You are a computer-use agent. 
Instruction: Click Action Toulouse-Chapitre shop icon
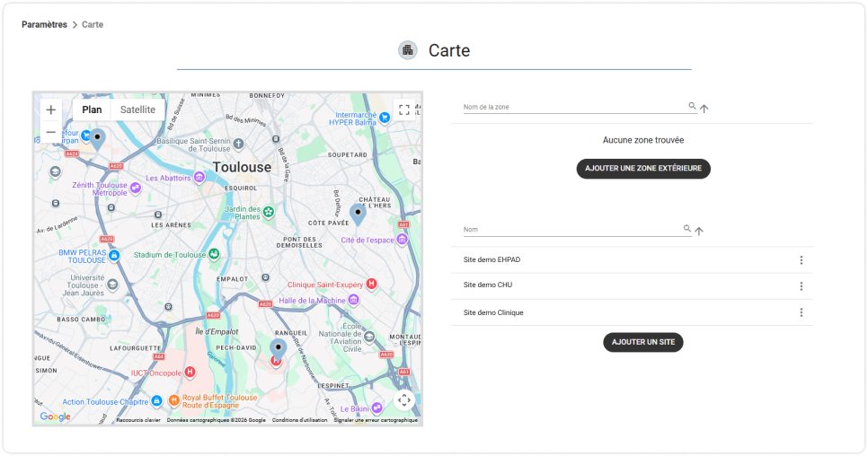(156, 400)
